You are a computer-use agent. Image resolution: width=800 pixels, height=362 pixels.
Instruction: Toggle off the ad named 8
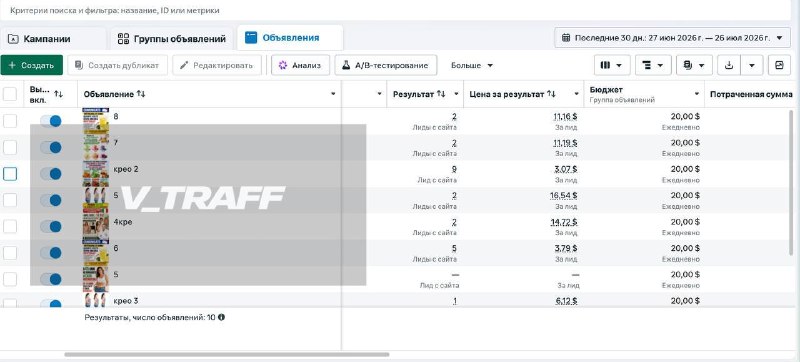pyautogui.click(x=51, y=121)
